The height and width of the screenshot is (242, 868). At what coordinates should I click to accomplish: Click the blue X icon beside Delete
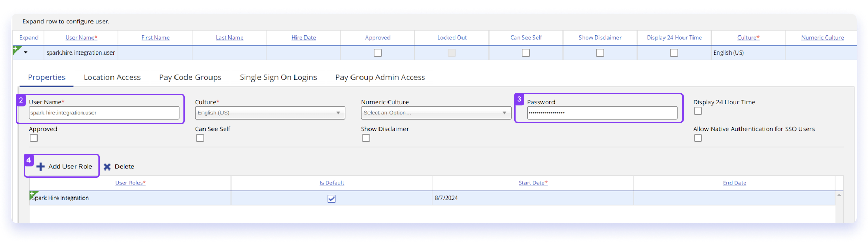click(107, 167)
